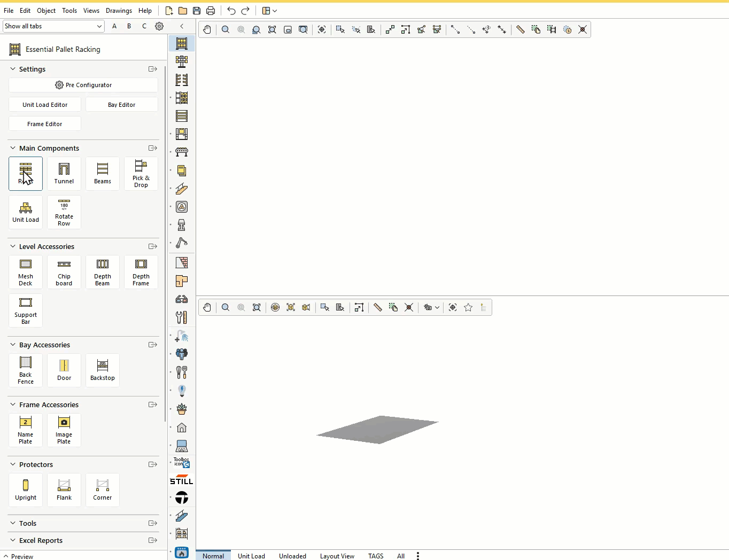Click the house icon in sidebar
This screenshot has height=560, width=729.
(182, 427)
